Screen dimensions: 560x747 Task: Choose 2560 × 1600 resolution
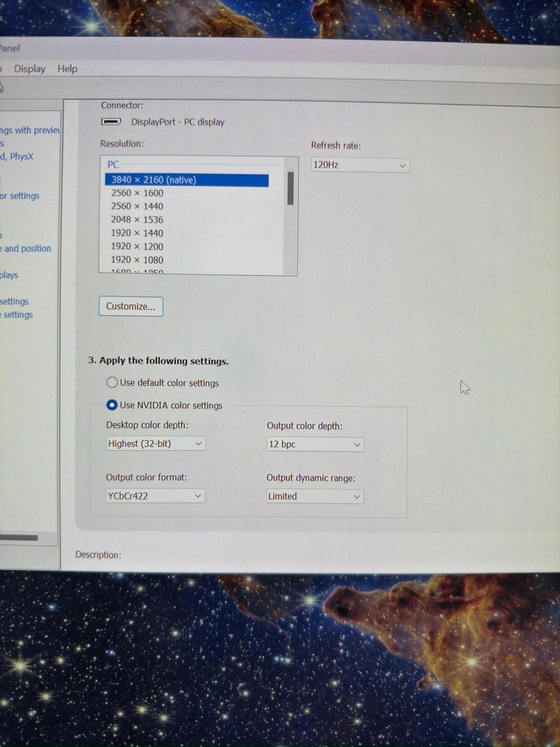point(137,193)
